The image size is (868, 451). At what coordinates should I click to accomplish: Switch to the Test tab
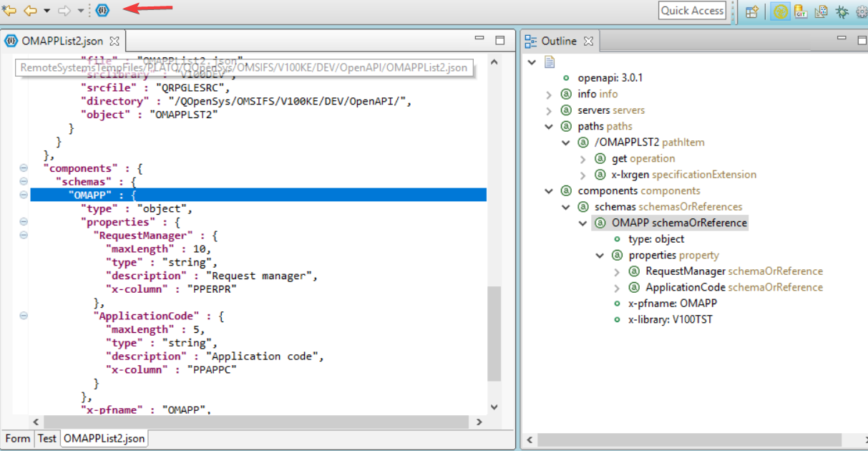point(47,438)
